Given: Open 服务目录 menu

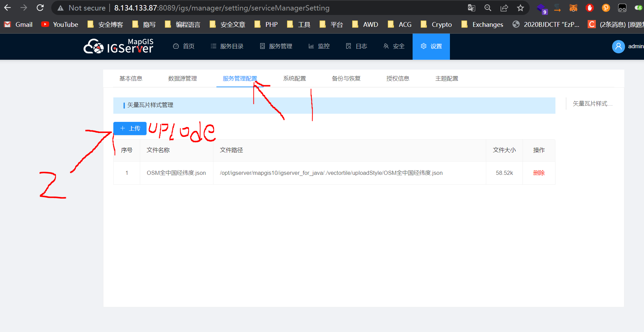Looking at the screenshot, I should coord(227,46).
